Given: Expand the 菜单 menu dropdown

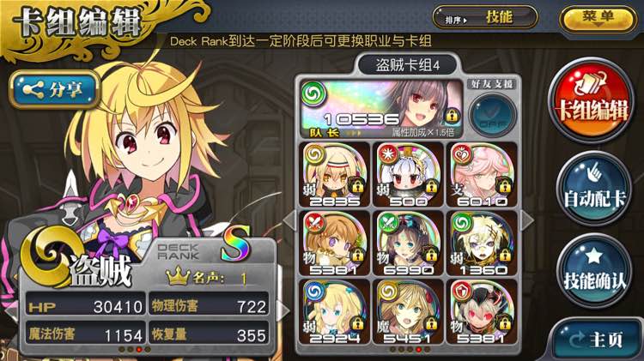Looking at the screenshot, I should pyautogui.click(x=598, y=19).
